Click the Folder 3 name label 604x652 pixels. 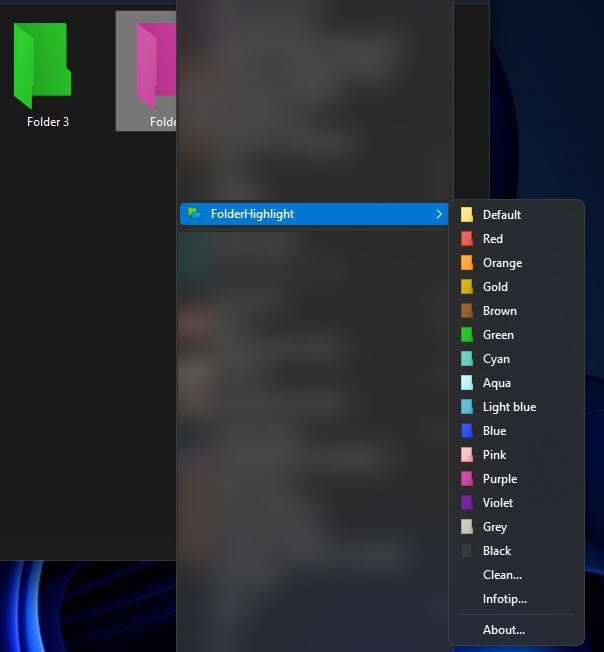coord(48,122)
